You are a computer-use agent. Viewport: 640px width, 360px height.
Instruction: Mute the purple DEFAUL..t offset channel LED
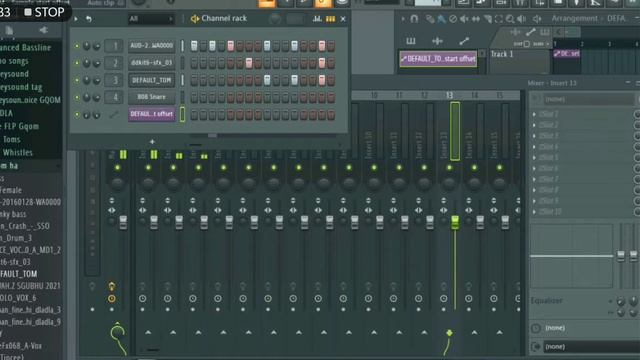[76, 115]
